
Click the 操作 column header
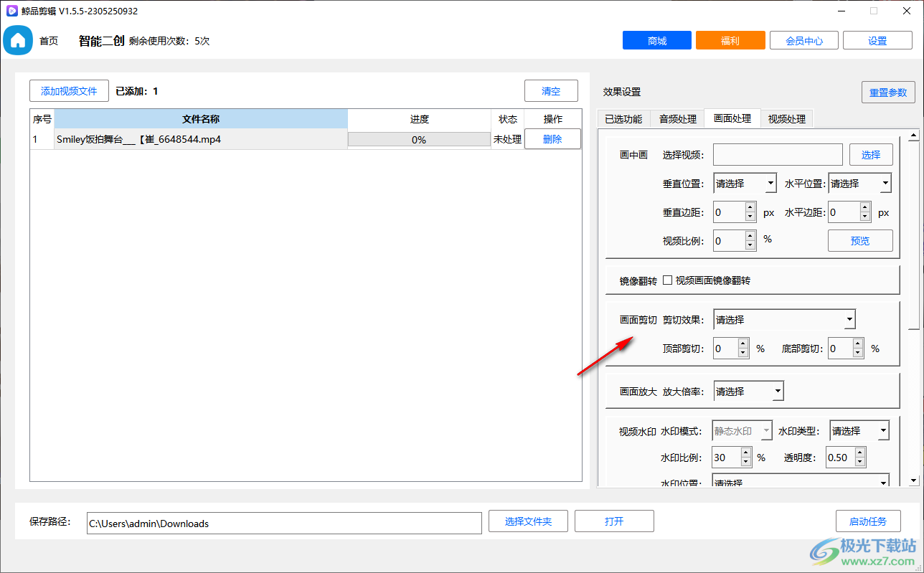553,119
